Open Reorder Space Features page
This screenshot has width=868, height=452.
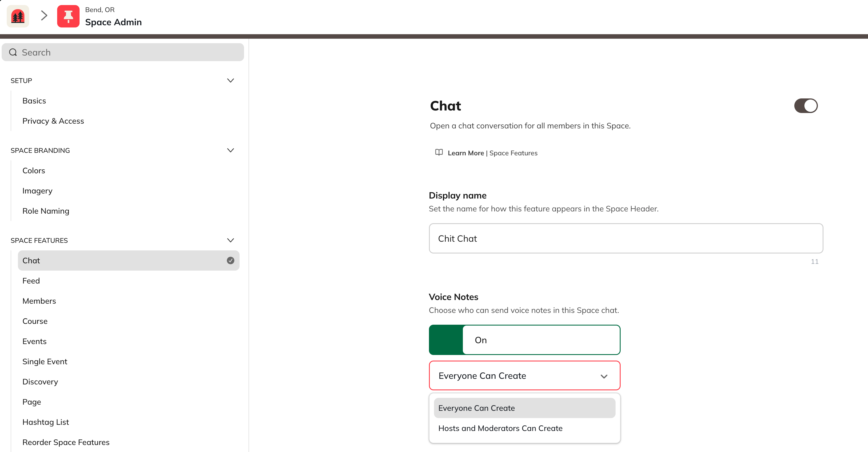point(66,442)
